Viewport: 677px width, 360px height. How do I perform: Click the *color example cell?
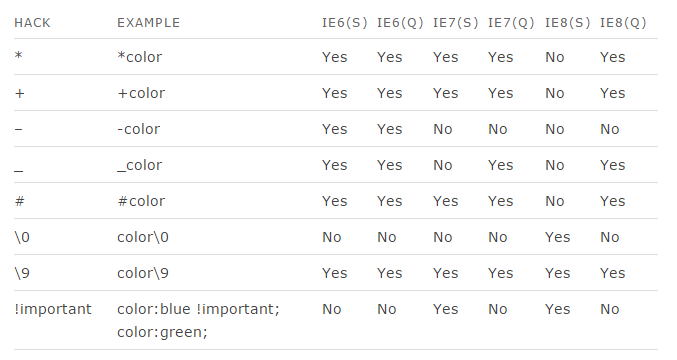point(139,57)
